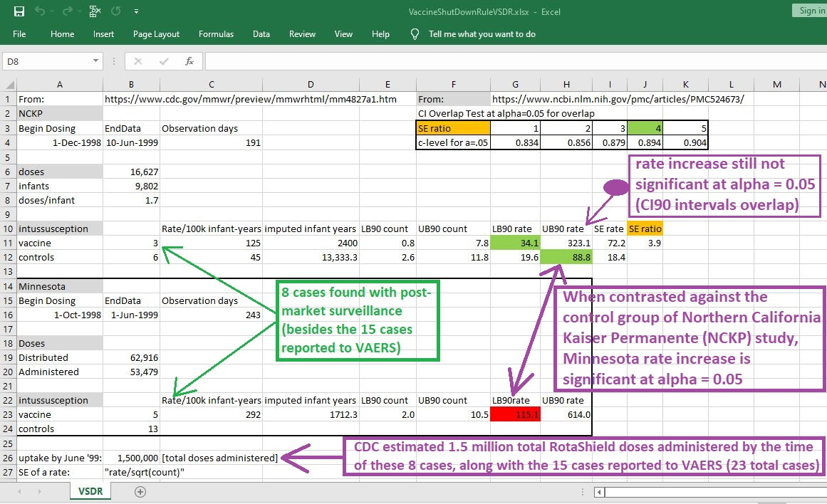The image size is (827, 504).
Task: Select the VSDR sheet tab
Action: (90, 491)
